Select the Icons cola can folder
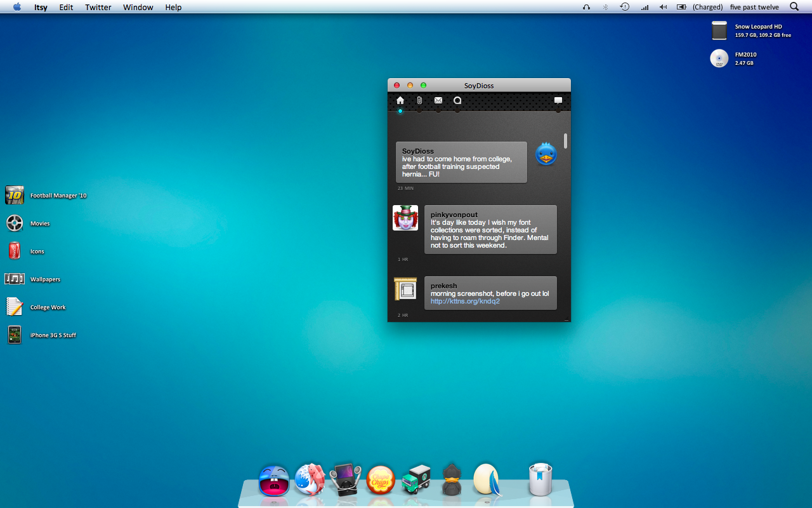 click(x=15, y=251)
